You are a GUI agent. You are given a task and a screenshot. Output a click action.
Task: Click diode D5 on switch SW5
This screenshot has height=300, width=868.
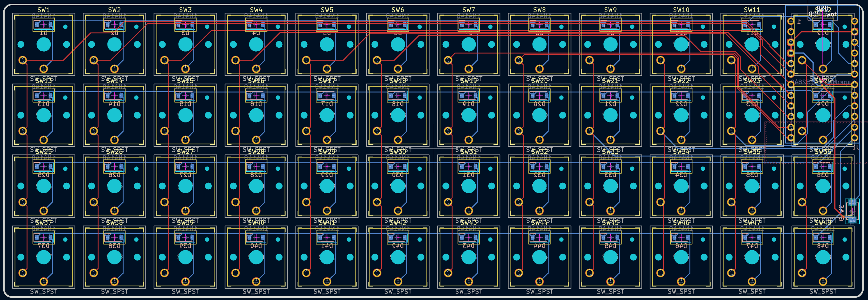click(327, 25)
